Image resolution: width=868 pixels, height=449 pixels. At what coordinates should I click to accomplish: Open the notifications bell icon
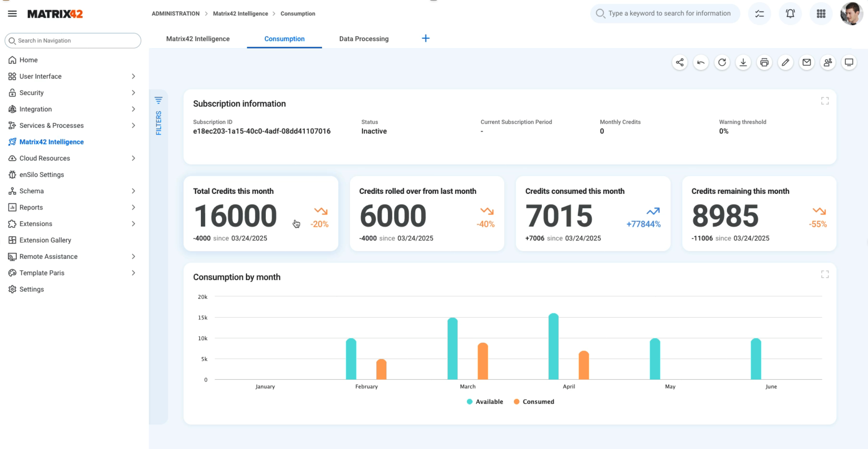[790, 14]
